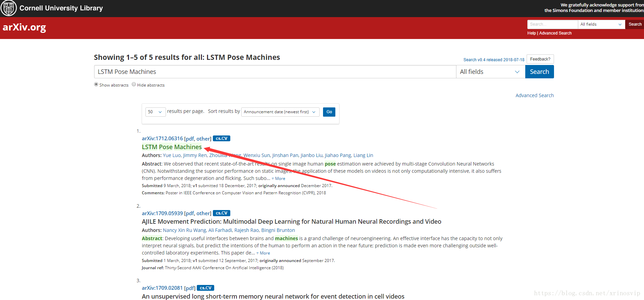Click the CVPR 2018 poster comment text
644x300 pixels.
click(x=246, y=193)
